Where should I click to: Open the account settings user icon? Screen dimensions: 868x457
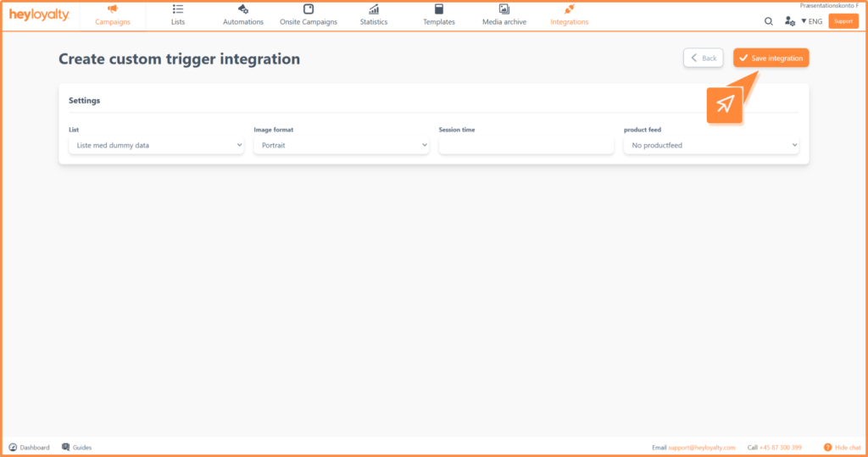coord(790,21)
